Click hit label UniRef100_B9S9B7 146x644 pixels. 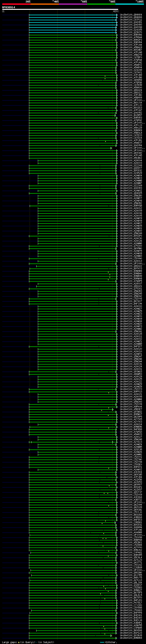tap(131, 50)
